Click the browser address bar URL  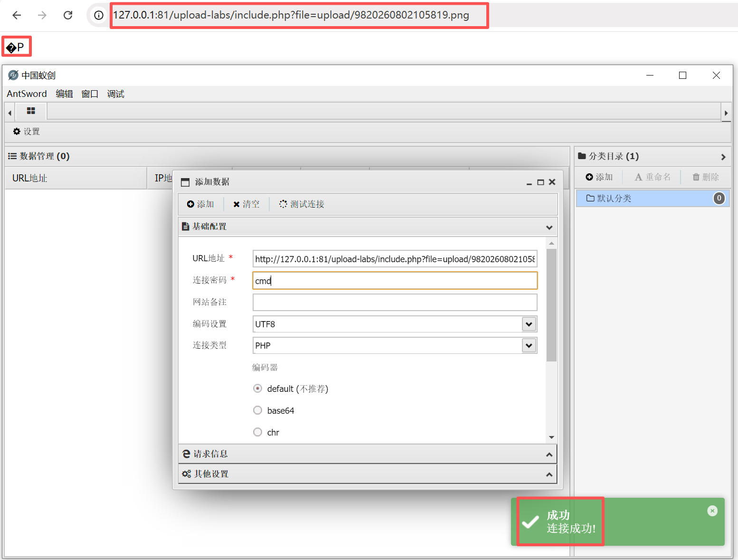click(291, 15)
